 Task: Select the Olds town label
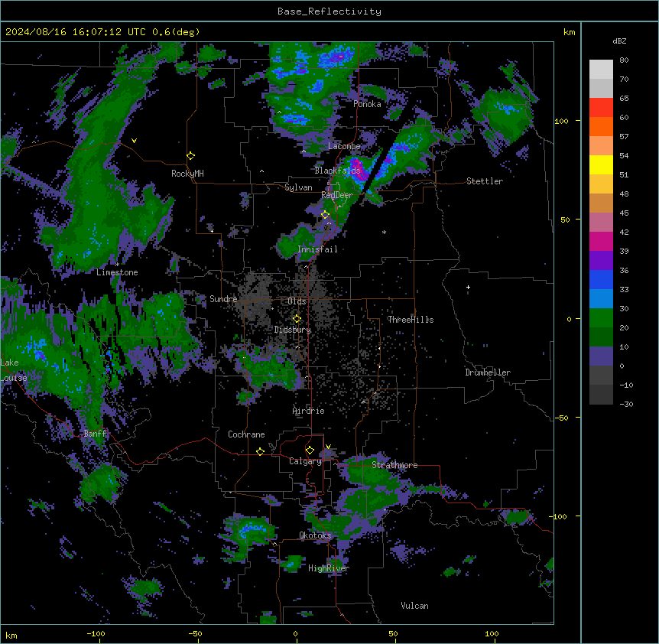coord(297,301)
